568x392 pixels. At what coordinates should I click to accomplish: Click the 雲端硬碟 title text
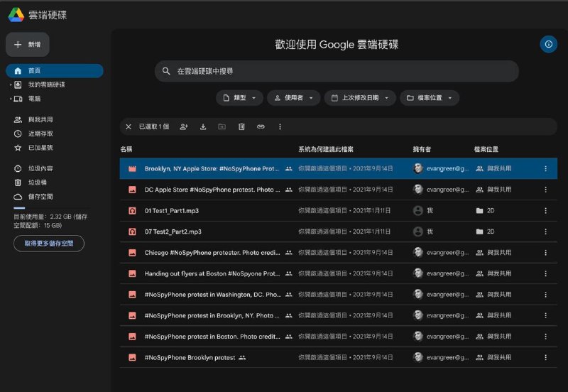[x=48, y=15]
